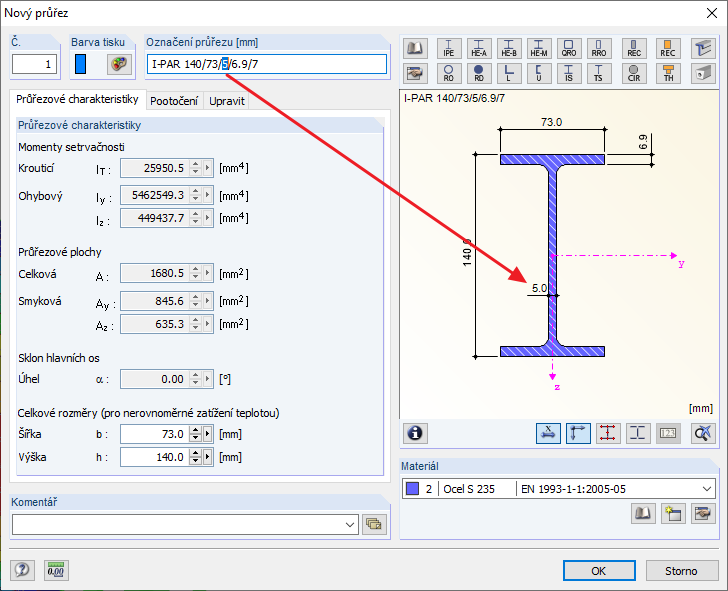The image size is (728, 591).
Task: Expand the Materiál dropdown list
Action: [707, 489]
